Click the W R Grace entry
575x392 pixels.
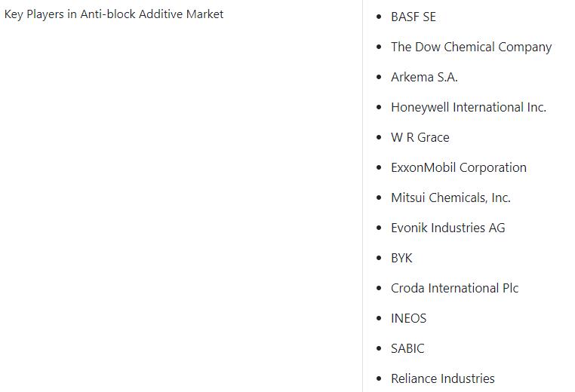point(420,137)
